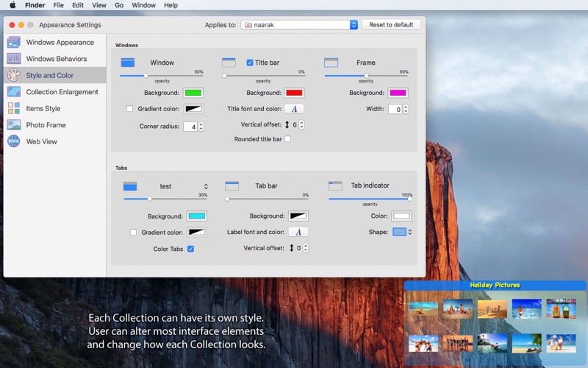588x368 pixels.
Task: Open the Apple menu
Action: (12, 5)
